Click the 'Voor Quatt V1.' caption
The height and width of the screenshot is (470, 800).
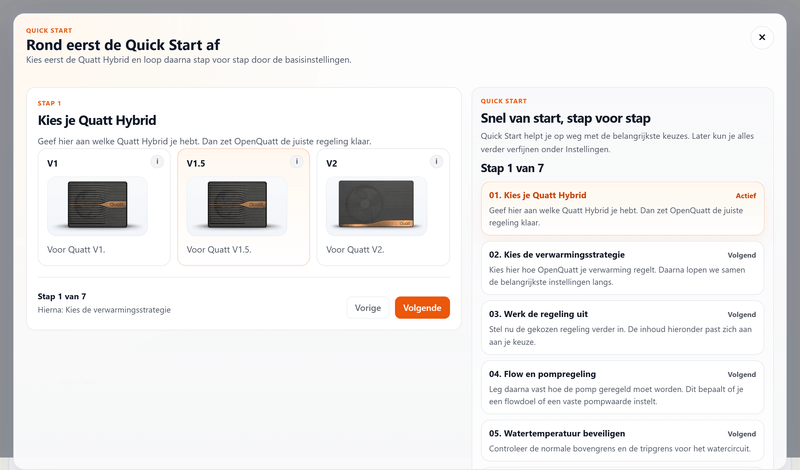coord(76,250)
